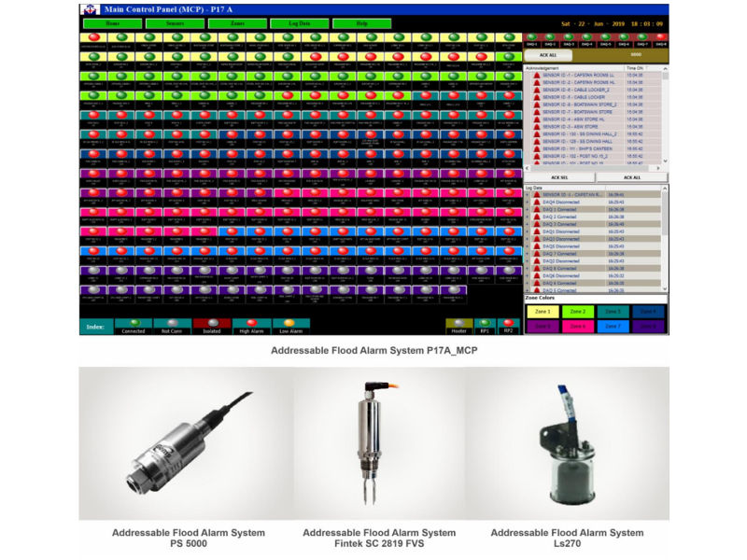Screen dimensions: 747x560
Task: Expand the DAQ5 Disconnected log entry
Action: pyautogui.click(x=528, y=246)
